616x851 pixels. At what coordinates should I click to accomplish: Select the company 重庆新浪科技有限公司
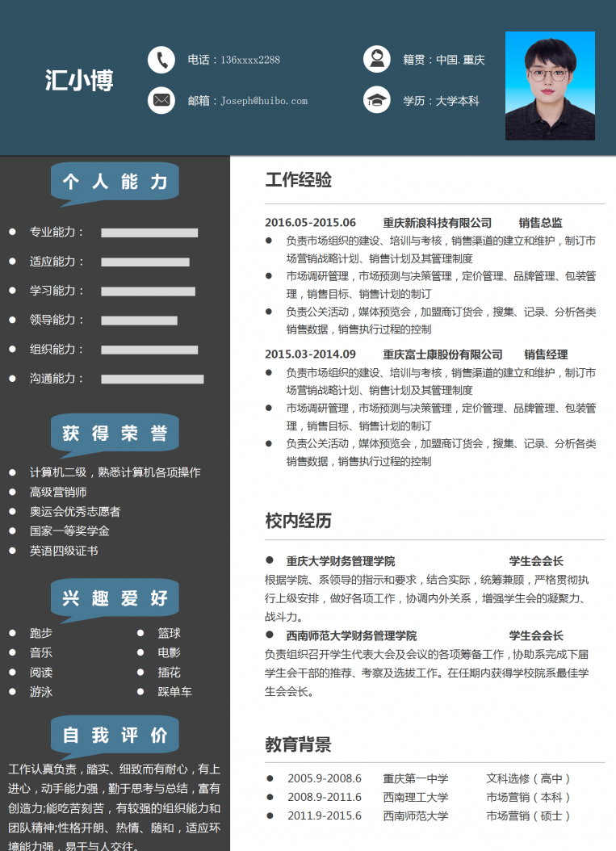point(438,223)
